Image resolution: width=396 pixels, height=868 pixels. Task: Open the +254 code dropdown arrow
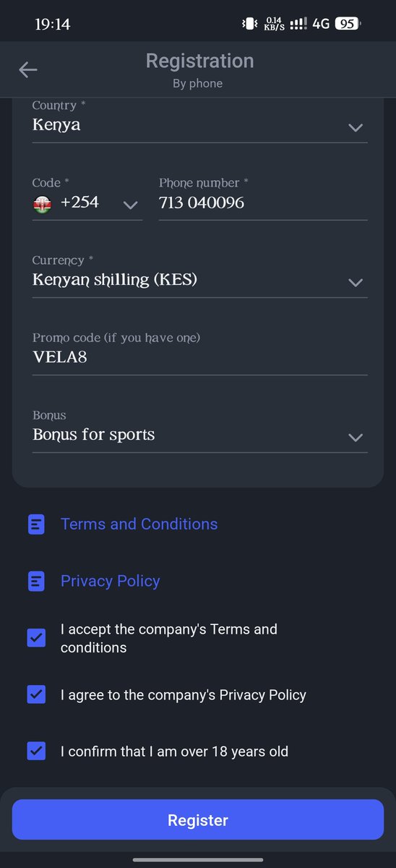tap(130, 205)
